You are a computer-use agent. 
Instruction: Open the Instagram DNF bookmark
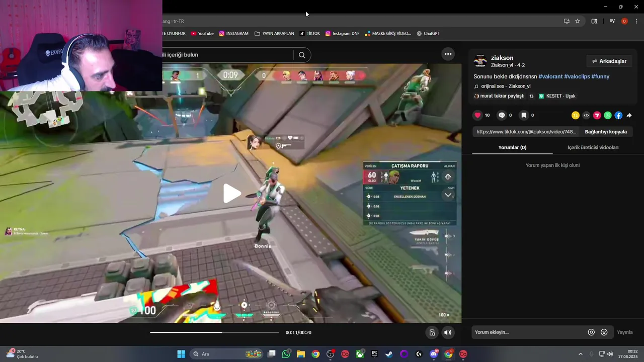[x=342, y=34]
